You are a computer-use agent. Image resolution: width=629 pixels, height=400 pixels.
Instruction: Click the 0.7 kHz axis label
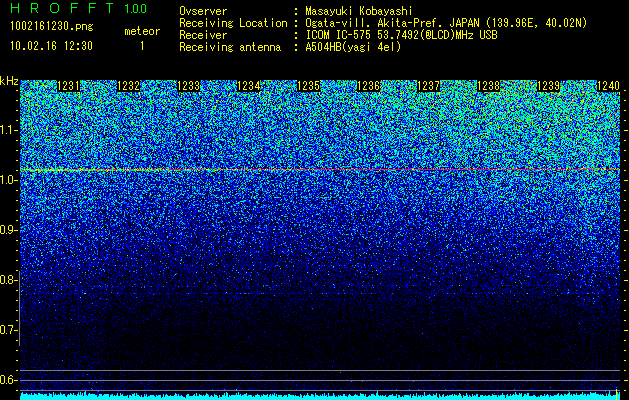(9, 330)
